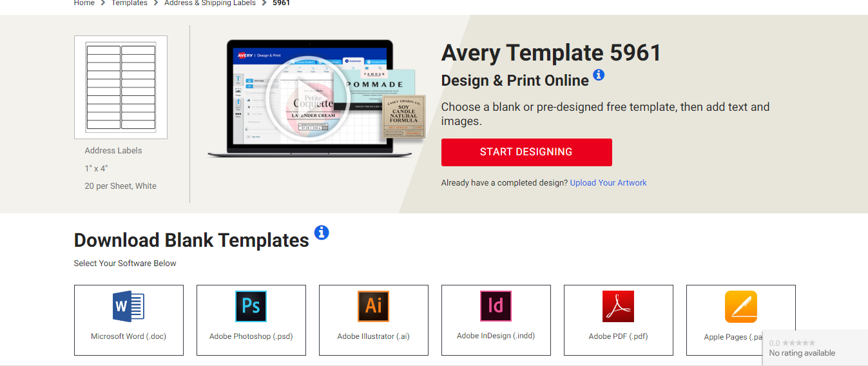Click the label sheet template thumbnail
The image size is (868, 366).
121,88
